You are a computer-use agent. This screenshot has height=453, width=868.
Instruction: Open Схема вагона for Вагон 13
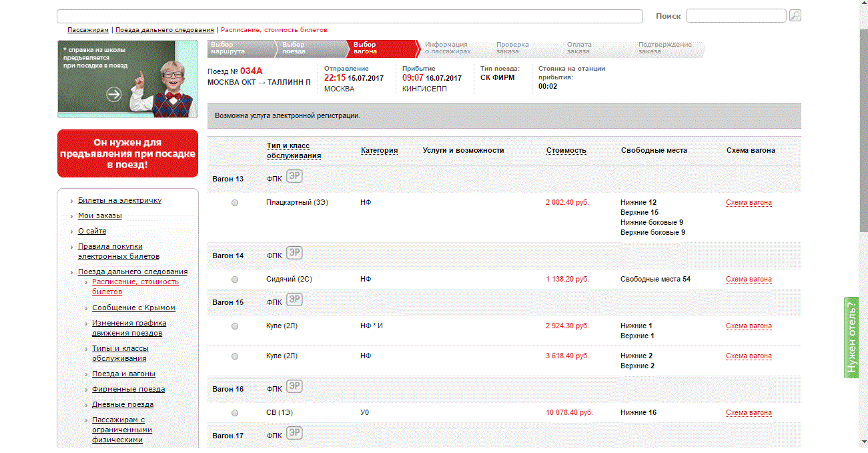[x=749, y=203]
